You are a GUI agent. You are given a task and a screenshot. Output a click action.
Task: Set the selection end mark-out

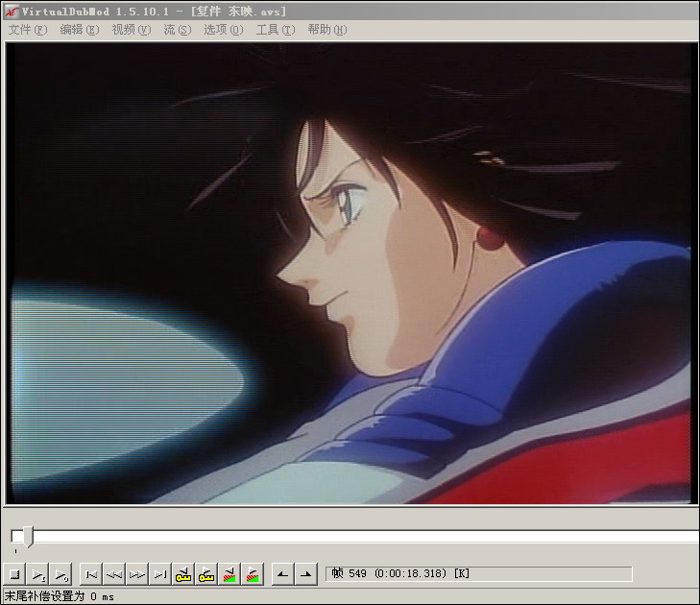[x=305, y=574]
